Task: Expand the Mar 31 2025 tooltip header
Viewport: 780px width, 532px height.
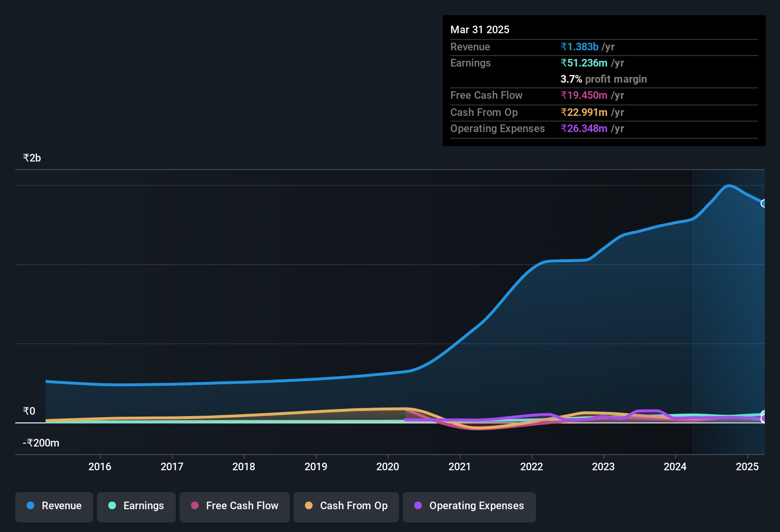Action: click(x=480, y=29)
